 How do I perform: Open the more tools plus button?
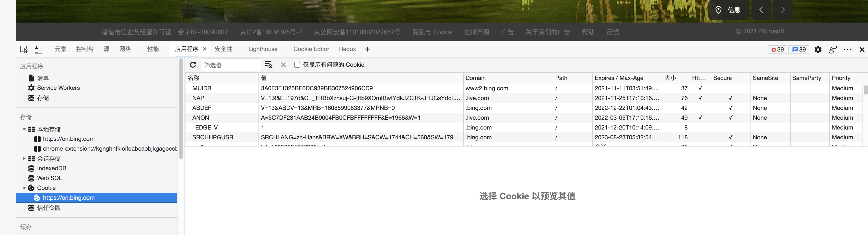(368, 49)
